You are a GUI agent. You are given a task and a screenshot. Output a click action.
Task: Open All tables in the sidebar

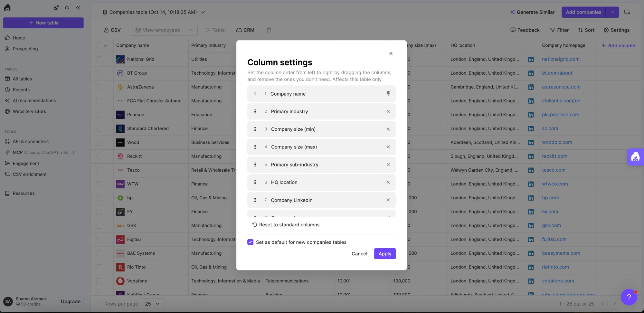click(22, 79)
